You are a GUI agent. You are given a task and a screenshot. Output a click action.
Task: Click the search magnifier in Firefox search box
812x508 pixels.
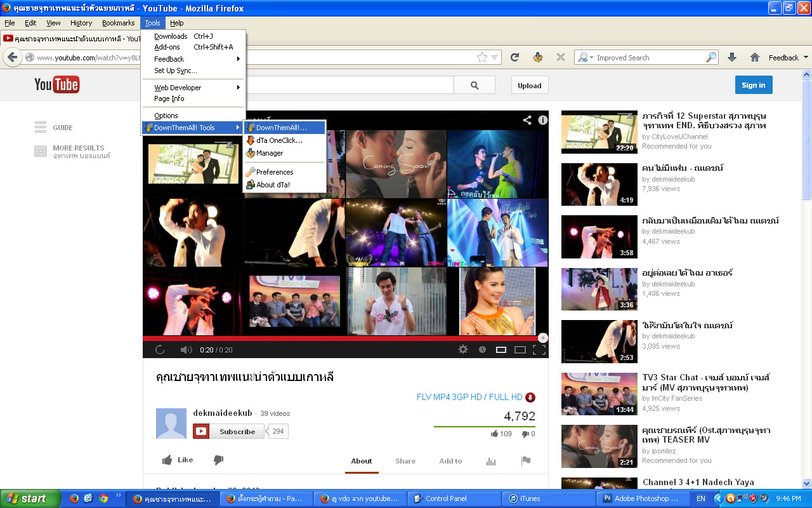coord(711,57)
